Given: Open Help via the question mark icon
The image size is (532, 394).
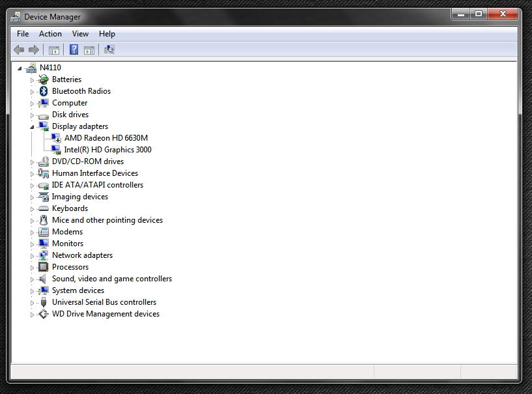Looking at the screenshot, I should [74, 49].
